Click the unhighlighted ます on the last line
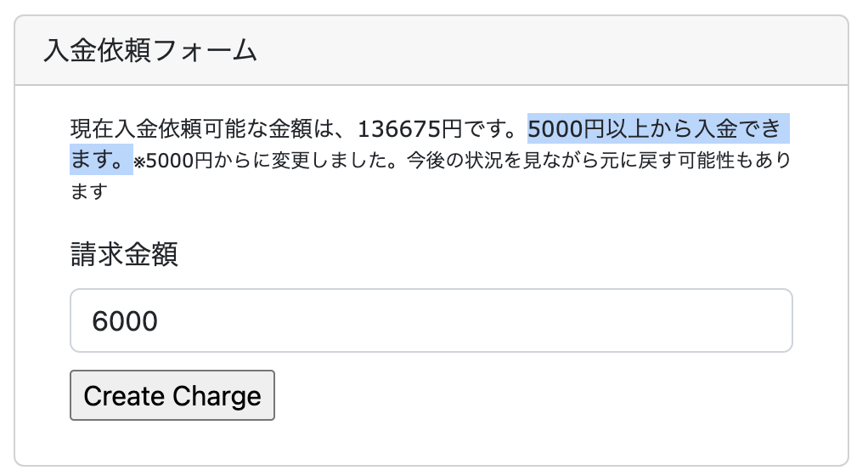 click(x=88, y=190)
